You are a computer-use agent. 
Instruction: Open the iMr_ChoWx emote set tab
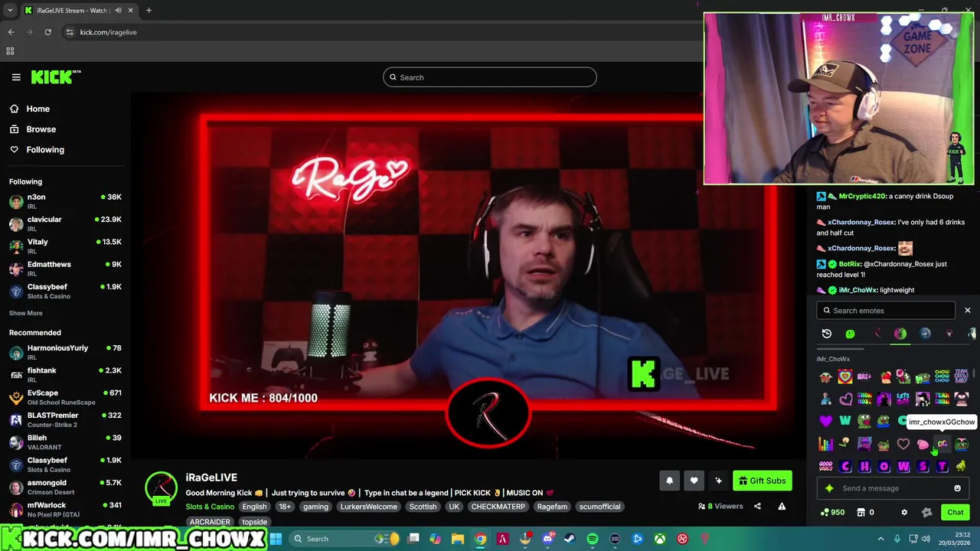pos(900,334)
